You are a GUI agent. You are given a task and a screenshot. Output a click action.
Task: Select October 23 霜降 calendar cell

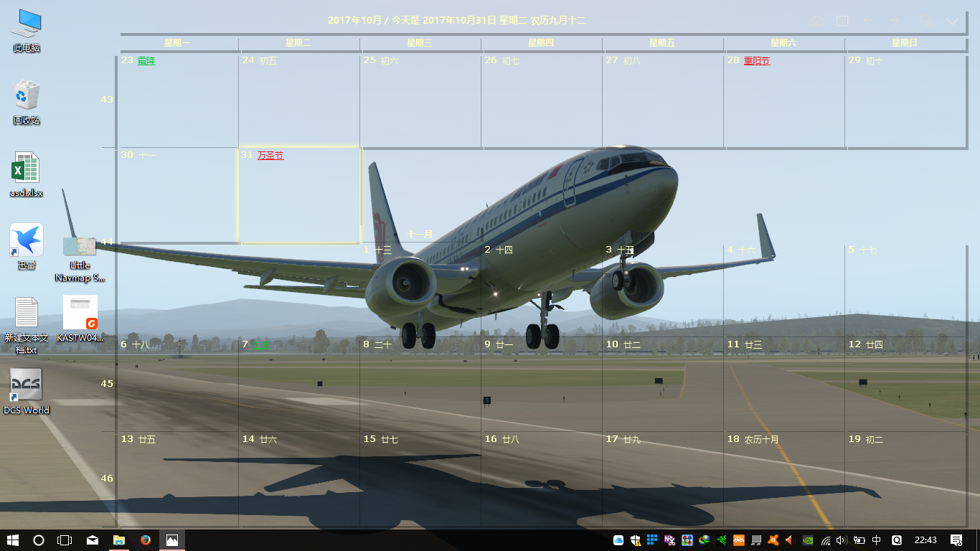click(177, 100)
